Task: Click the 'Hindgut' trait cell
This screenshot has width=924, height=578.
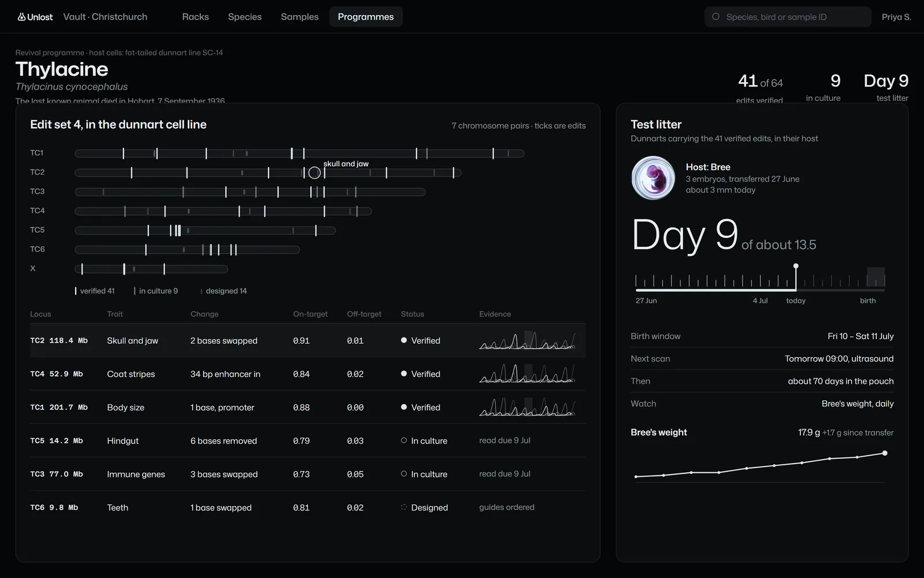Action: tap(122, 440)
